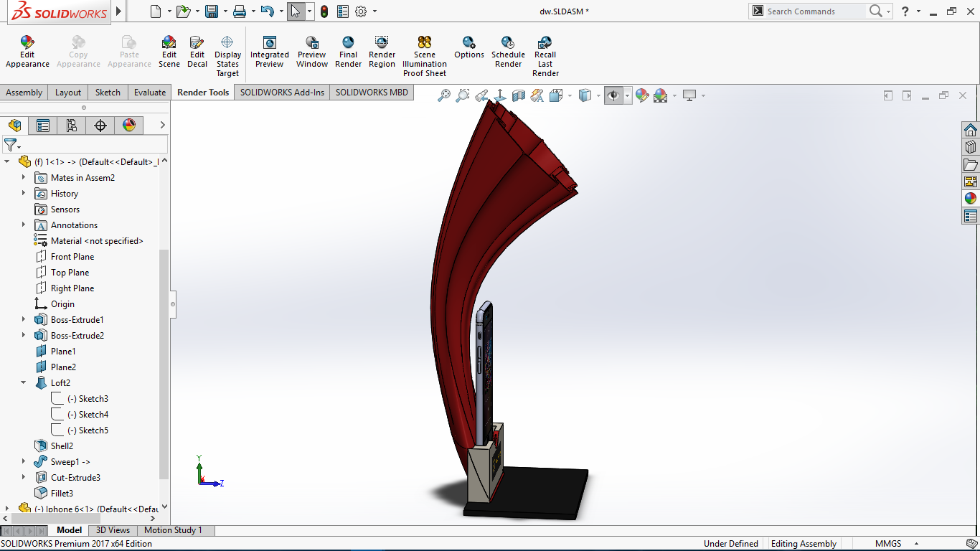Screen dimensions: 980x551
Task: Open the Preview Window
Action: point(312,52)
